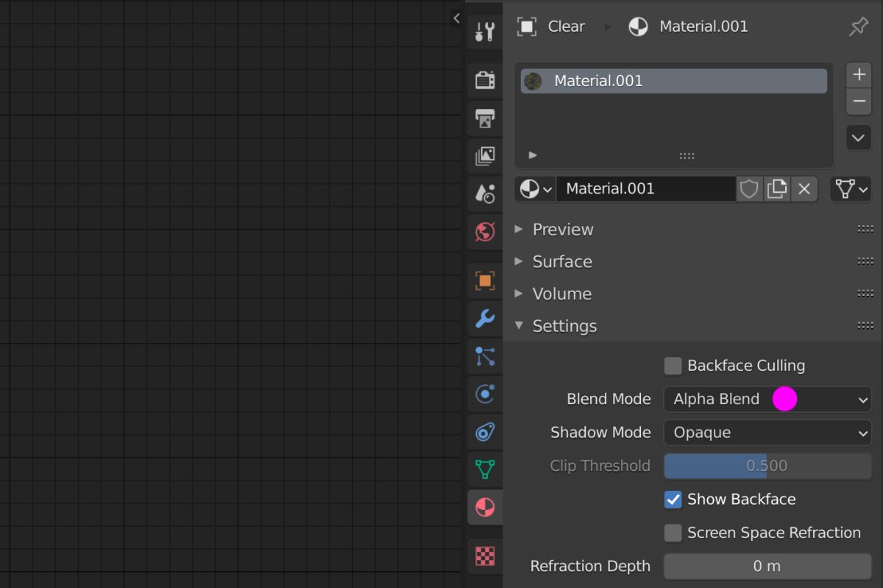Duplicate material with new material icon
The image size is (883, 588).
point(776,189)
